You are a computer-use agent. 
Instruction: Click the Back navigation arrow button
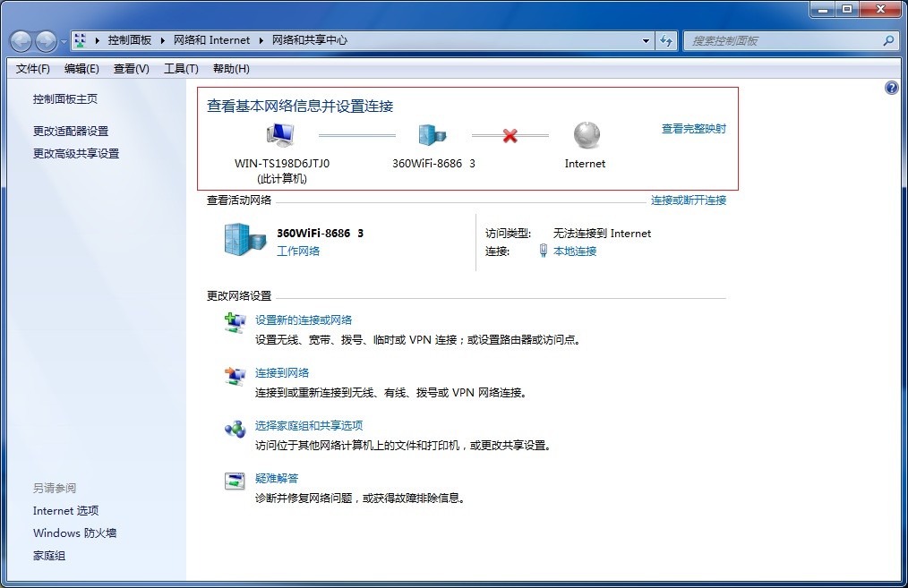click(21, 41)
